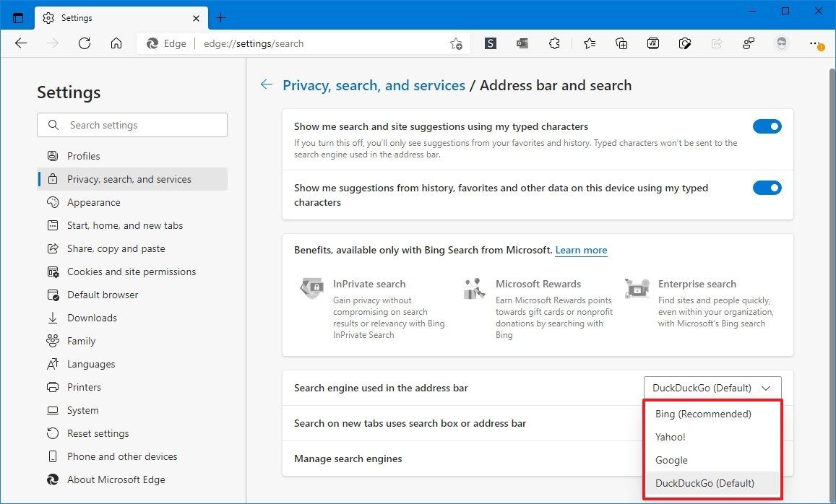Image resolution: width=836 pixels, height=504 pixels.
Task: Open the Extensions puzzle icon
Action: (554, 43)
